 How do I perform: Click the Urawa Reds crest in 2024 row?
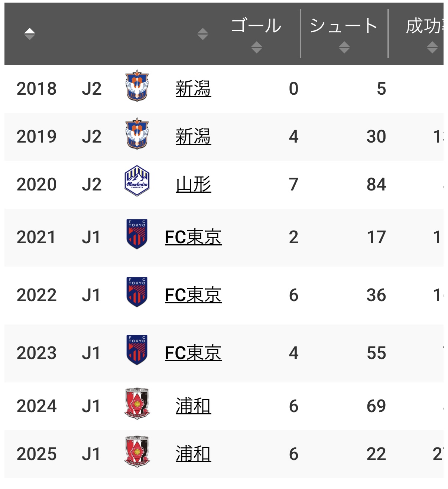pyautogui.click(x=137, y=403)
